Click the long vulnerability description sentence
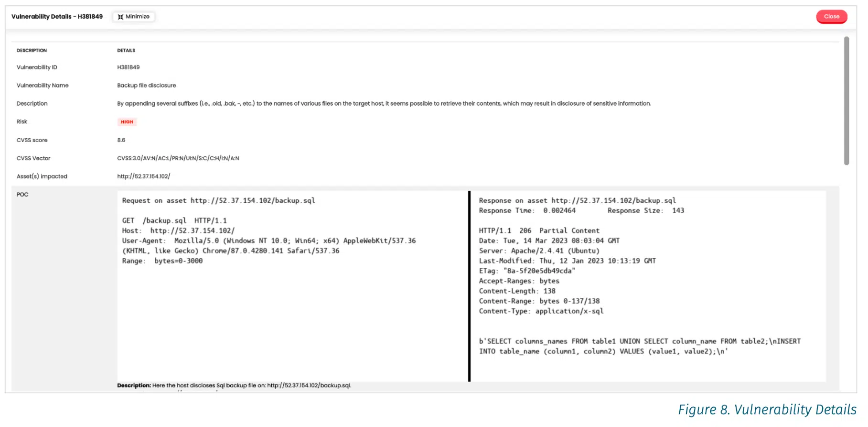 pos(384,104)
